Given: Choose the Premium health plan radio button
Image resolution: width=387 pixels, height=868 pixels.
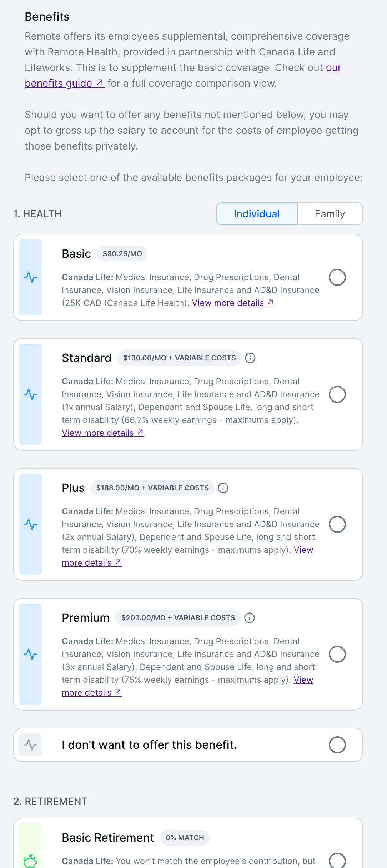Looking at the screenshot, I should (x=337, y=654).
